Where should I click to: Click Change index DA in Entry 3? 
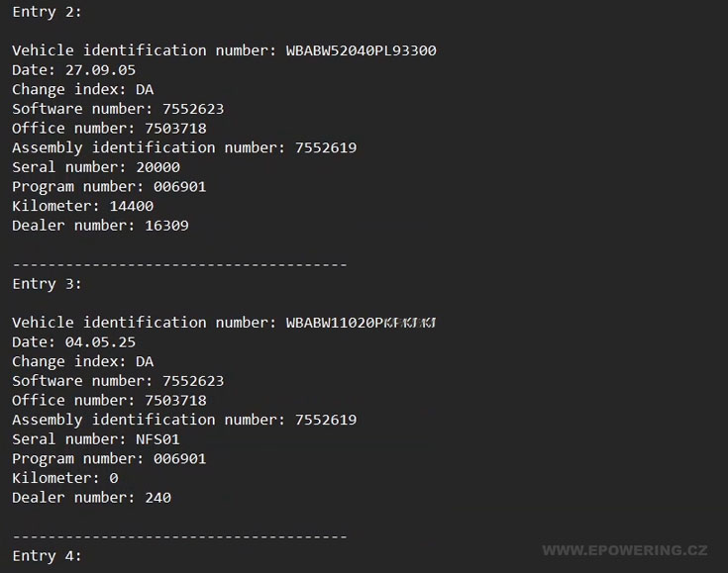coord(82,362)
